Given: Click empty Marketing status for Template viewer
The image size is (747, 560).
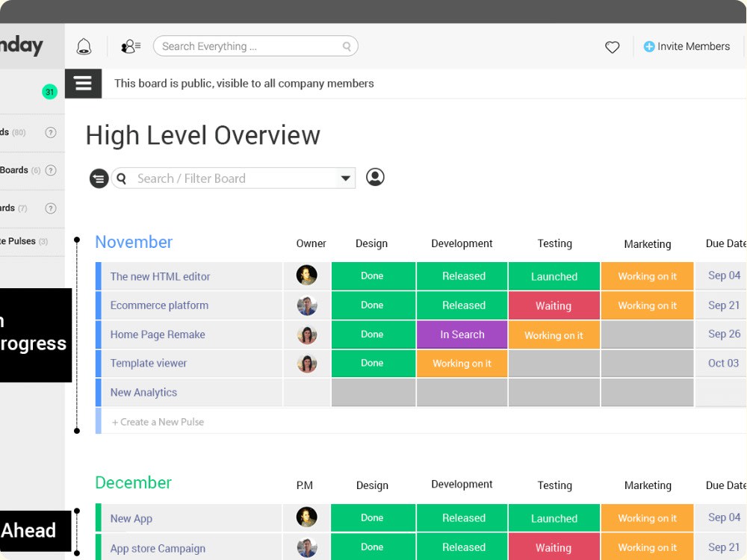Looking at the screenshot, I should [647, 364].
